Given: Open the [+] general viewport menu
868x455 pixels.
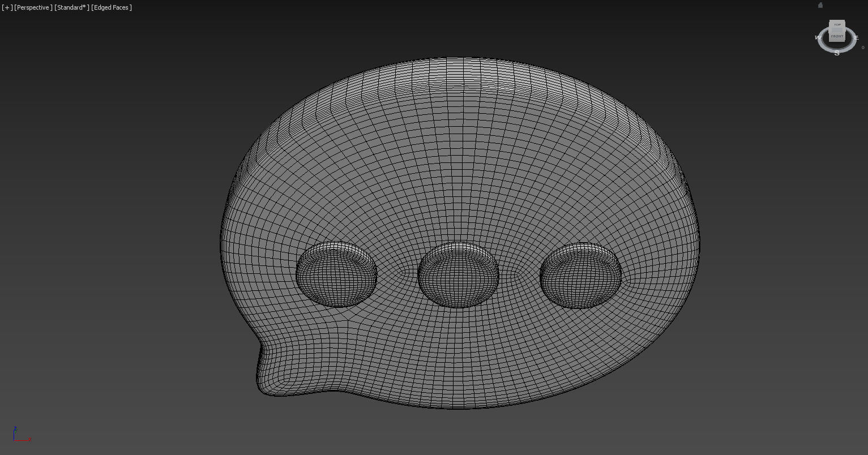Looking at the screenshot, I should [x=7, y=7].
